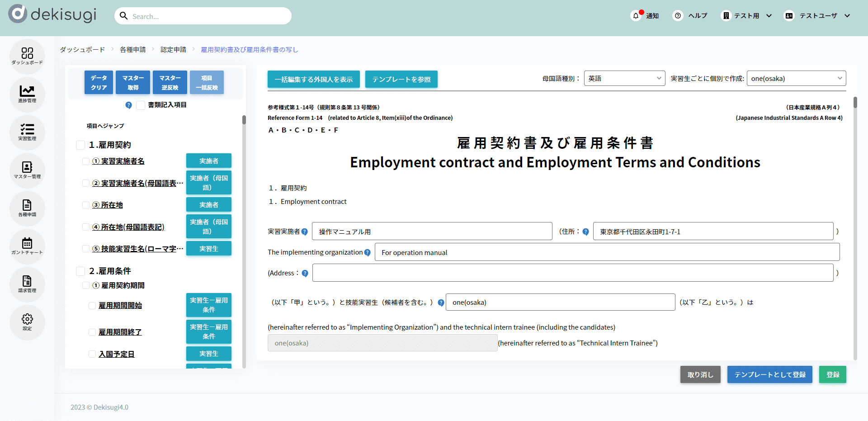Open billing management (請求管理) icon
The image size is (868, 421).
27,284
